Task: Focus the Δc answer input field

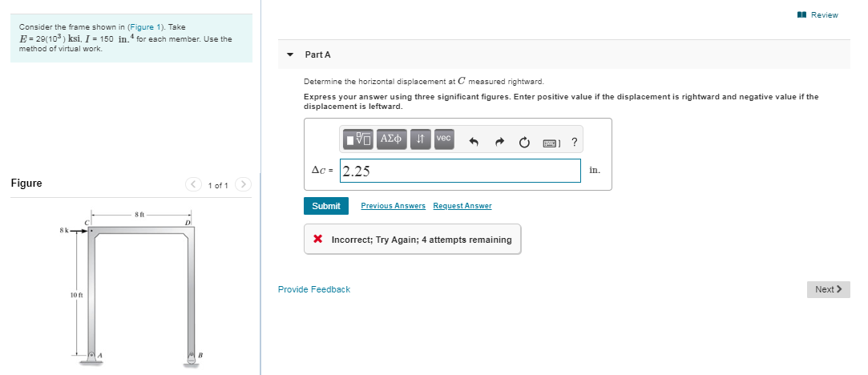Action: 460,171
